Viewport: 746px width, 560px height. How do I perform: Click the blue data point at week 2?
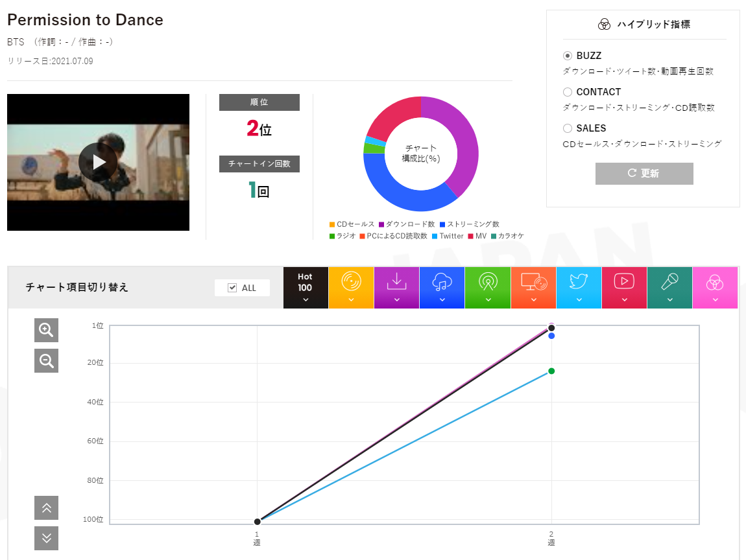click(551, 336)
